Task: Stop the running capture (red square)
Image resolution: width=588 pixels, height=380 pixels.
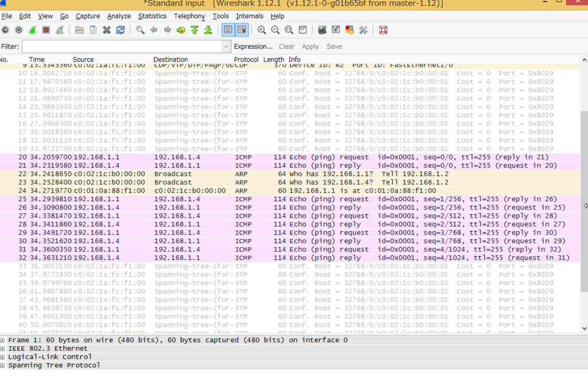Action: pos(46,30)
